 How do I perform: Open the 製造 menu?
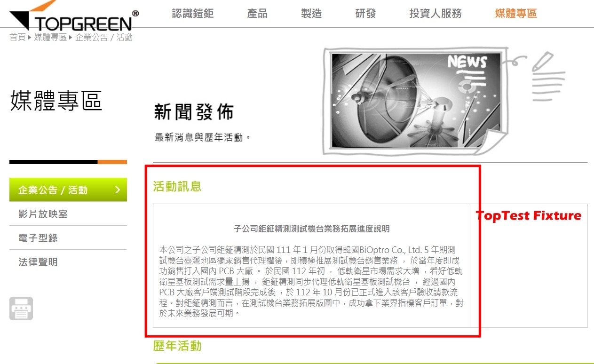coord(311,14)
